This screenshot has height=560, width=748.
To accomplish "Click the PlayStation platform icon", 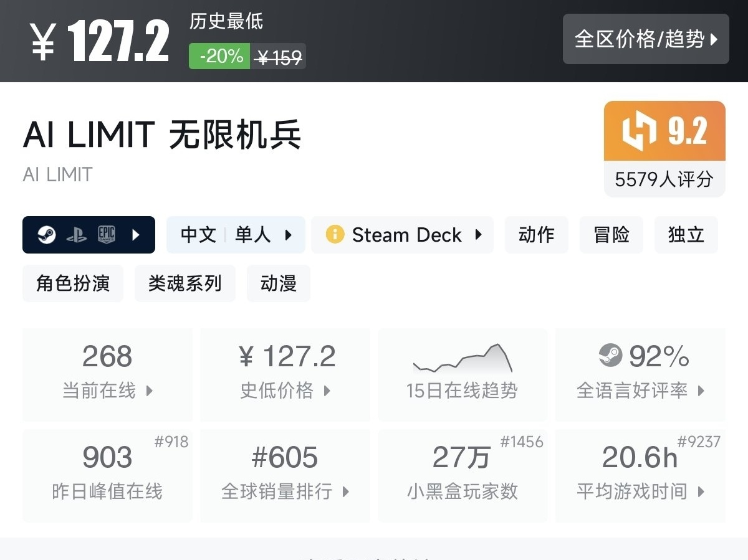I will tap(77, 235).
